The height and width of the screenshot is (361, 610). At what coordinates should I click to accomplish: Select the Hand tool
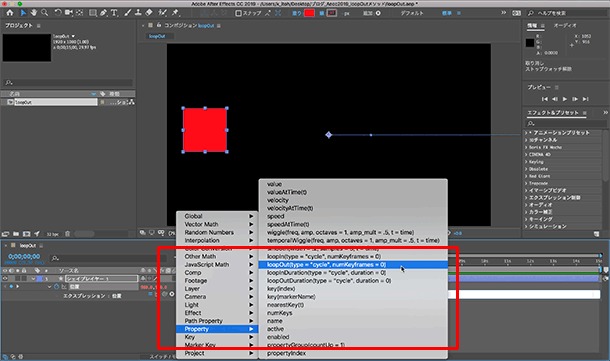coord(34,13)
